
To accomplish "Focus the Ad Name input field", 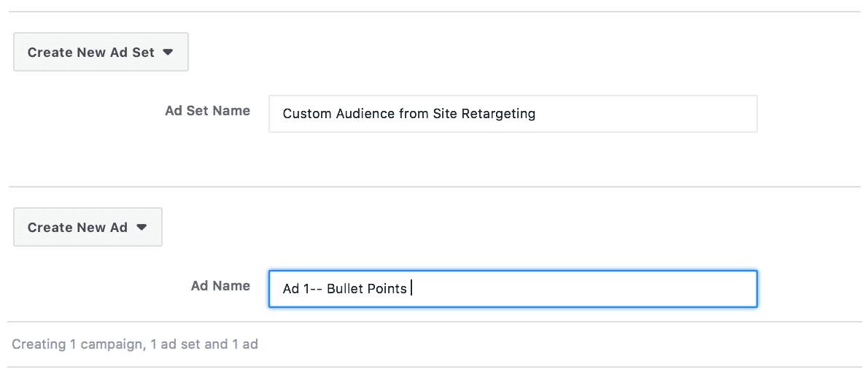I will pyautogui.click(x=513, y=289).
